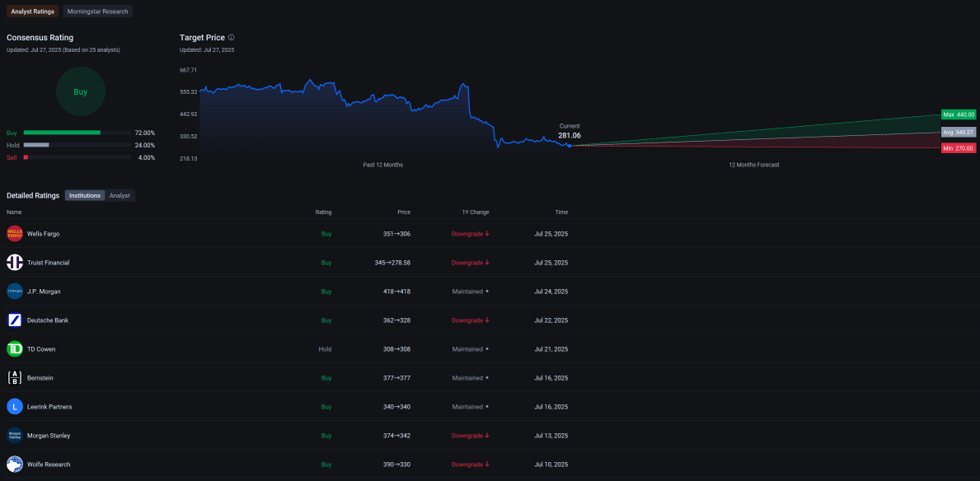
Task: Click the Deutsche Bank logo icon
Action: pos(14,320)
